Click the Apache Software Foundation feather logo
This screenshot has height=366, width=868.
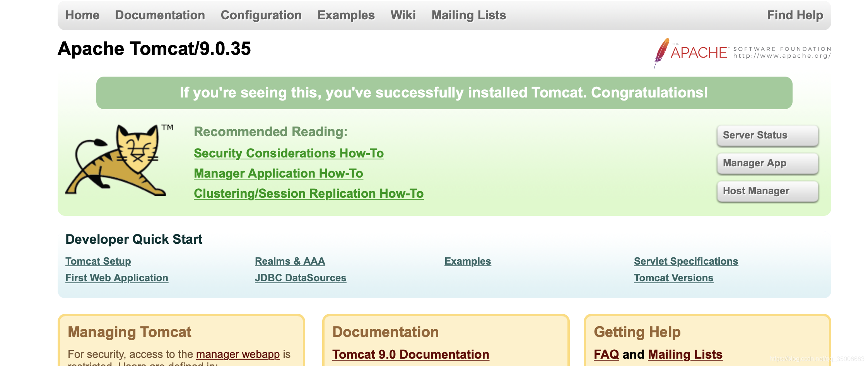coord(742,53)
